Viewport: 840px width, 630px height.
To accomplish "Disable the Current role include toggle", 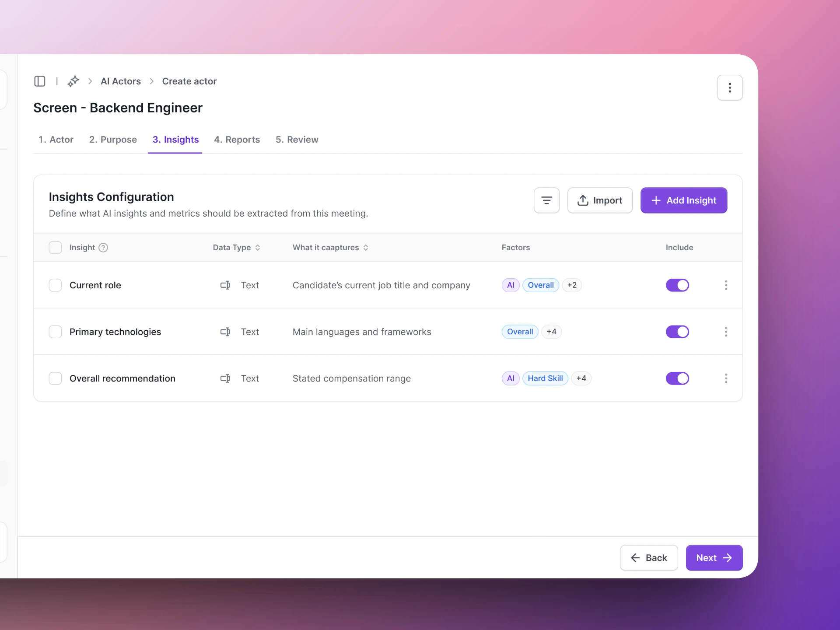I will [677, 285].
